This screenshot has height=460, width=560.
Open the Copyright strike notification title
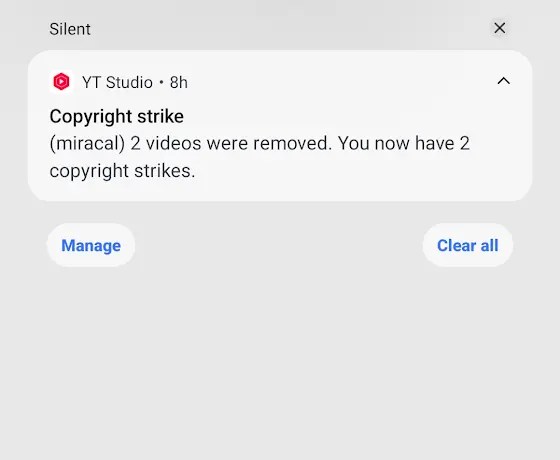pyautogui.click(x=117, y=116)
